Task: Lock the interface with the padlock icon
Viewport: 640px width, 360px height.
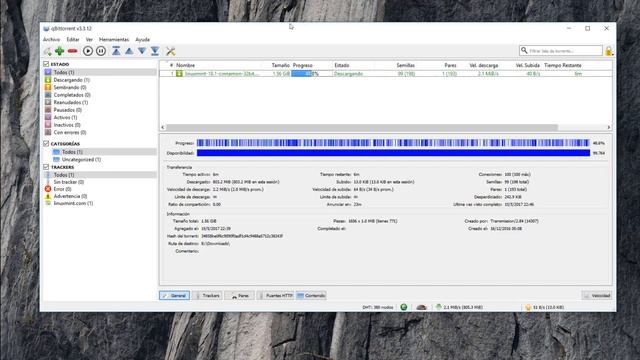Action: (x=609, y=51)
